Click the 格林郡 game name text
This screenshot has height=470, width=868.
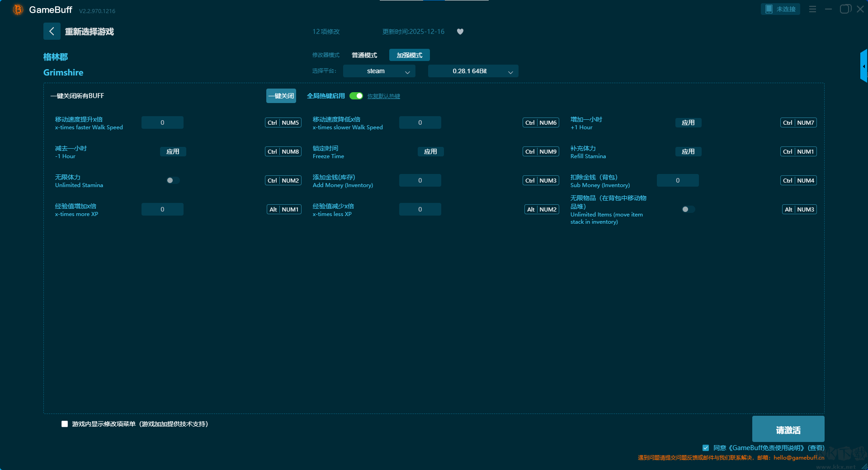(x=56, y=57)
